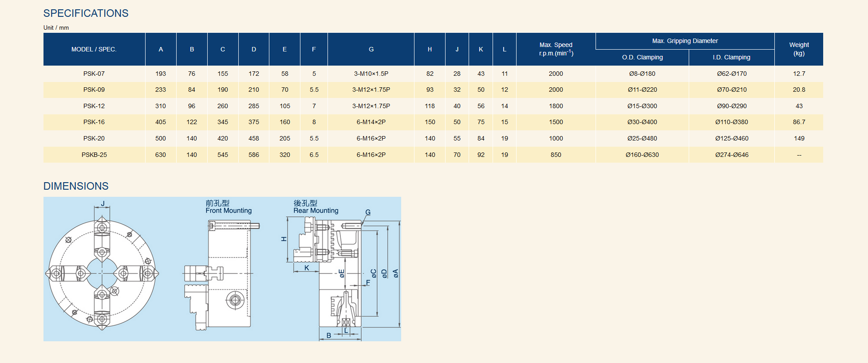Click the Front Mounting diagram label
The width and height of the screenshot is (868, 363).
229,211
